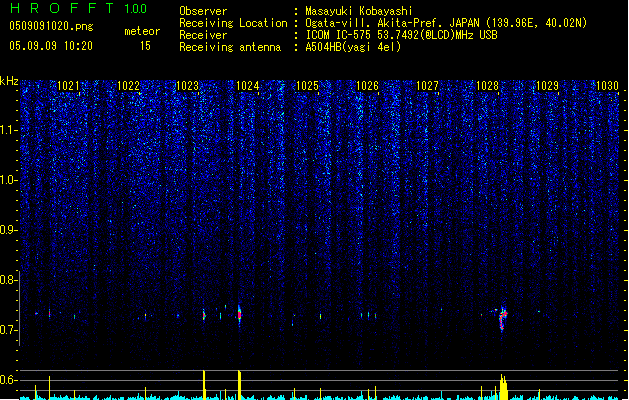Click the 1.1 kHz axis tick label

(x=8, y=130)
